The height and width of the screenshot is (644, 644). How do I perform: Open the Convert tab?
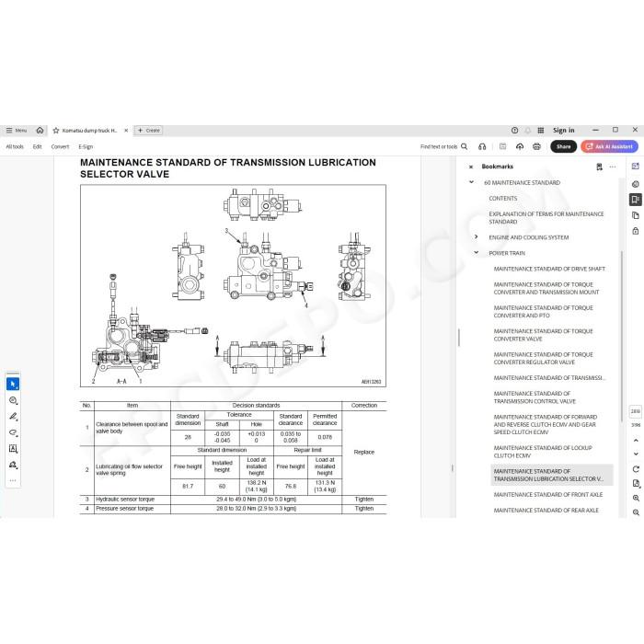[60, 146]
